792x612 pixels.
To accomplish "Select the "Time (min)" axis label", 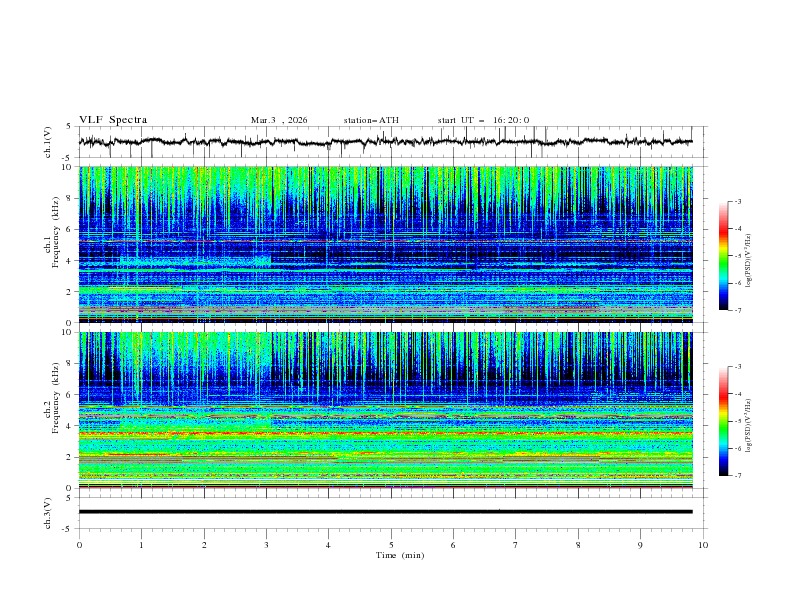I will coord(400,555).
